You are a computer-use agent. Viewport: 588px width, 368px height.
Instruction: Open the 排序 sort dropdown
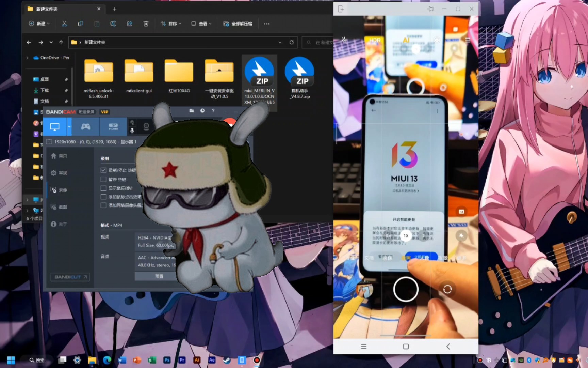171,24
